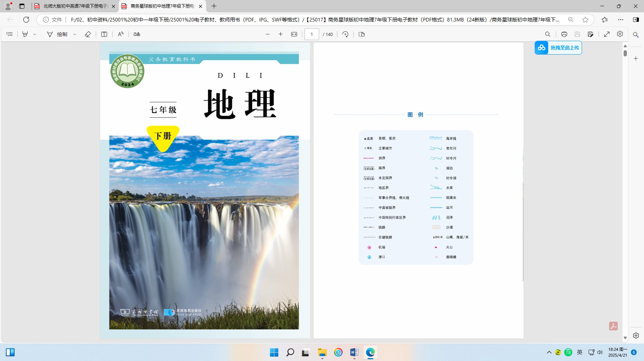Expand the 绘制 draw options dropdown arrow

pyautogui.click(x=75, y=34)
